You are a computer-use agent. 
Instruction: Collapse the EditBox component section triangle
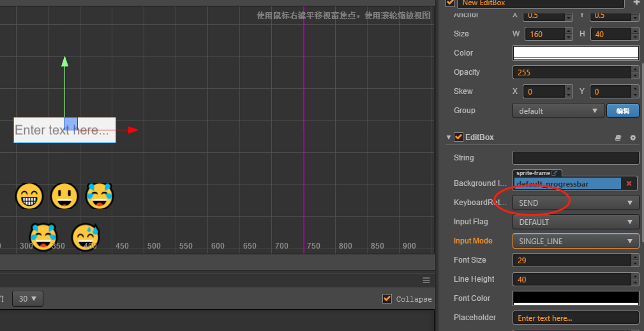tap(449, 137)
